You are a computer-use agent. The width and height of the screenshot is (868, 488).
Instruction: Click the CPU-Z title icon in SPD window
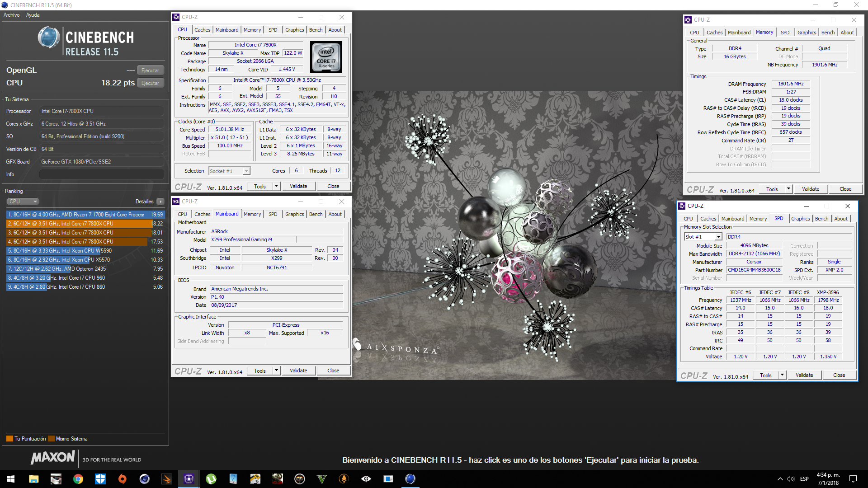[x=682, y=206]
